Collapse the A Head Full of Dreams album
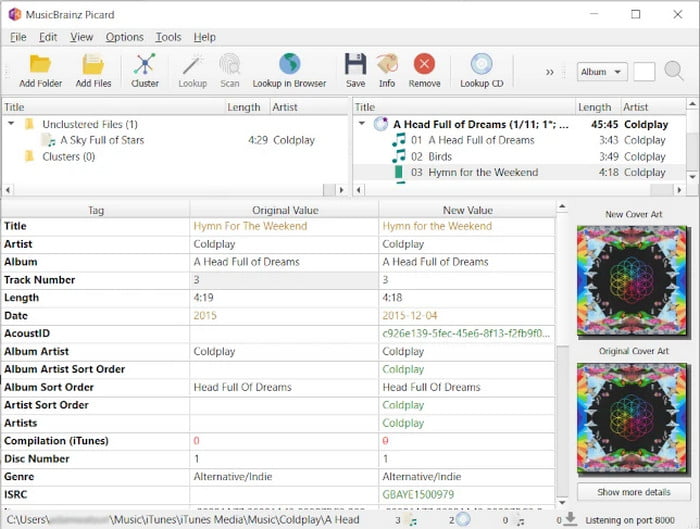 pyautogui.click(x=362, y=124)
